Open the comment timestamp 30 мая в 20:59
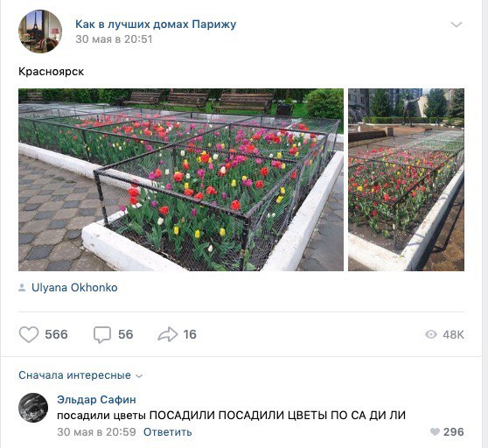 point(96,432)
